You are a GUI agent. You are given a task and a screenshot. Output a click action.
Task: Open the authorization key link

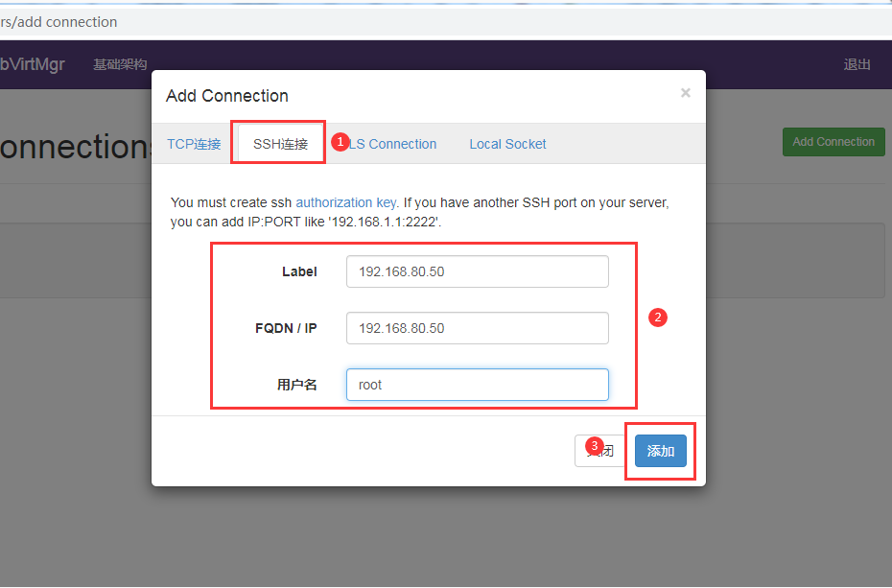click(346, 202)
